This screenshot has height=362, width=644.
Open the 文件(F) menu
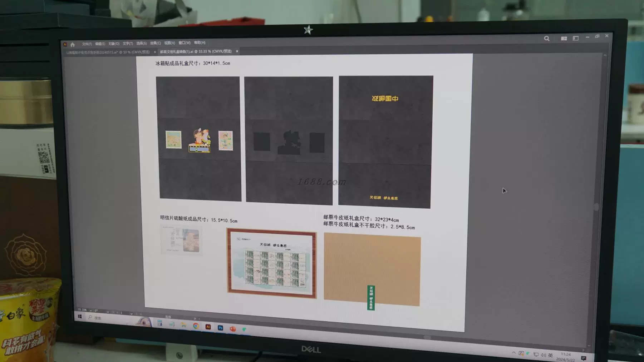pos(87,44)
